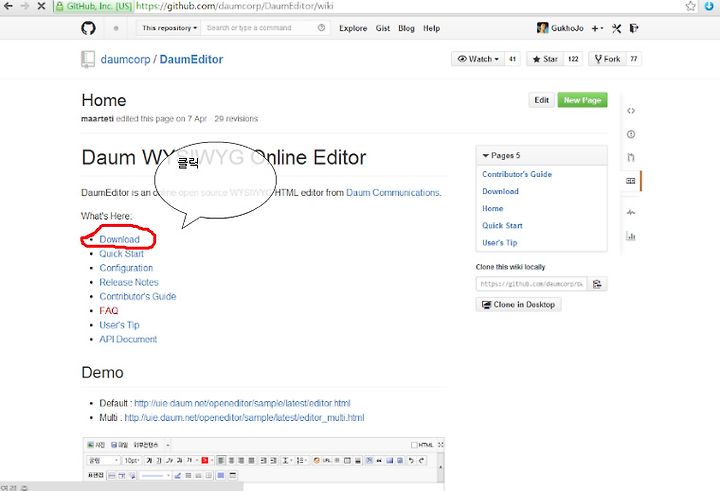The width and height of the screenshot is (720, 491).
Task: Click the watchers count 41
Action: pyautogui.click(x=512, y=59)
